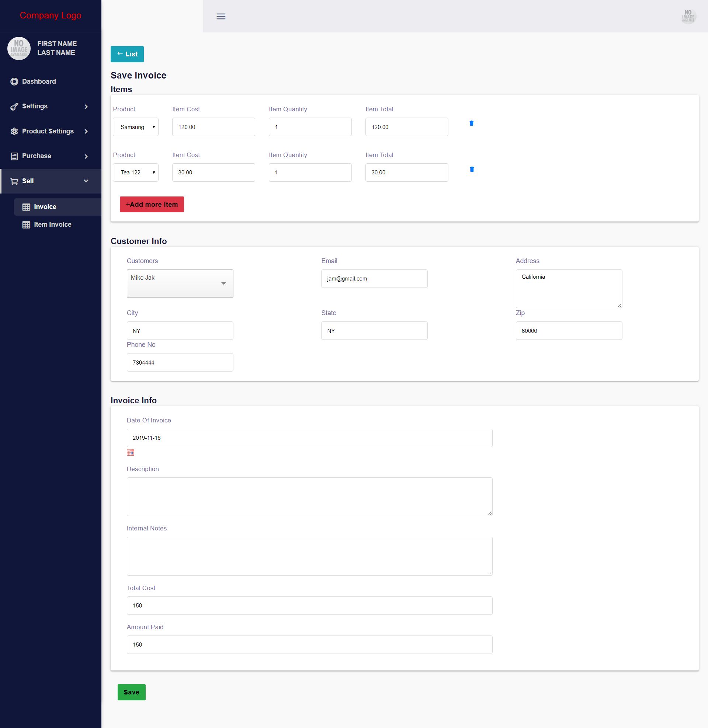Open the Samsung product dropdown
Image resolution: width=708 pixels, height=728 pixels.
click(x=136, y=127)
